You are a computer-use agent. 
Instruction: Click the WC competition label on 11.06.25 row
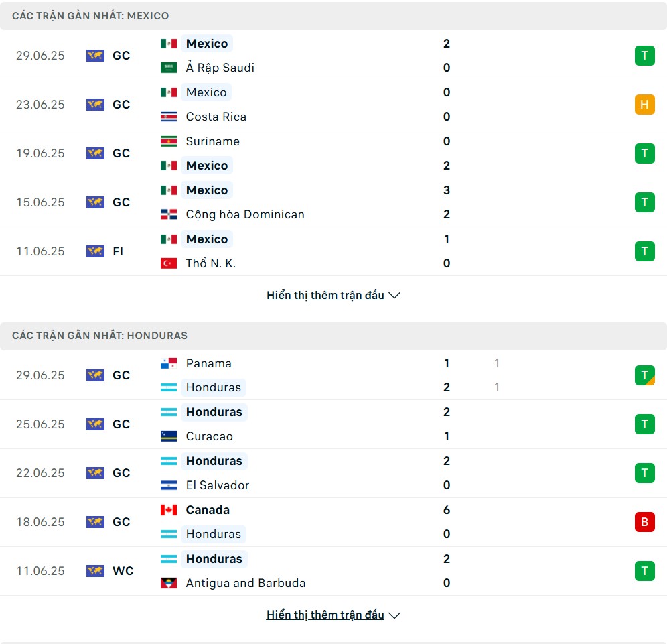(x=123, y=571)
